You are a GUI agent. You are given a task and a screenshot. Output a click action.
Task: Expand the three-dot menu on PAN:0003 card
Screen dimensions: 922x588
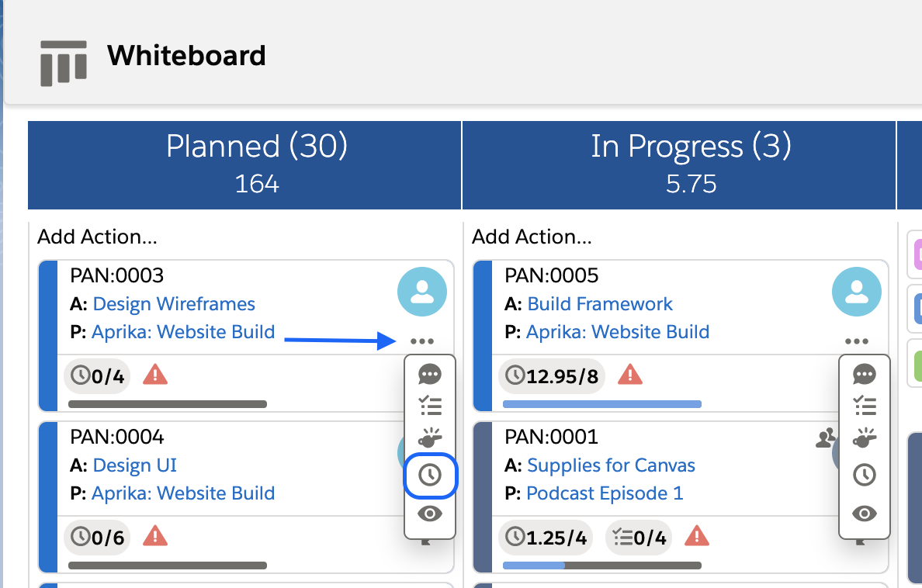pos(421,341)
